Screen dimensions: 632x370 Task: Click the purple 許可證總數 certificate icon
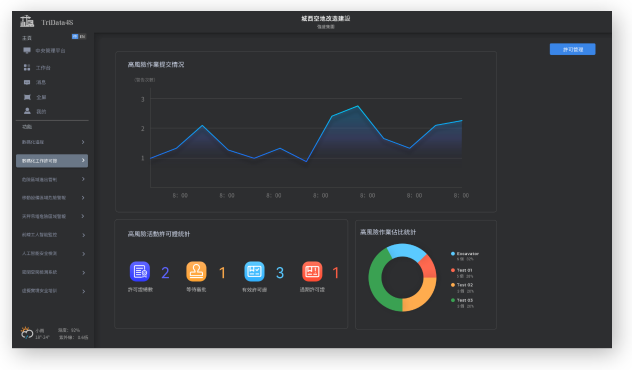[140, 271]
